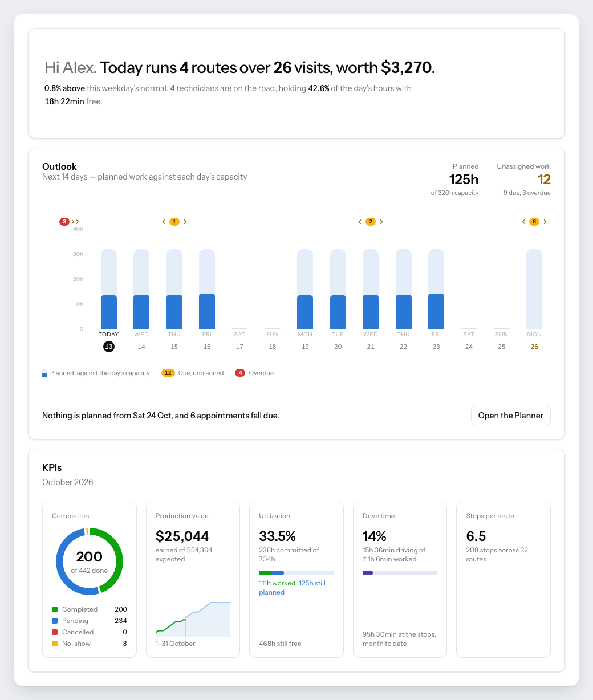Click the '208 stops across 32 routes' text

coord(497,555)
